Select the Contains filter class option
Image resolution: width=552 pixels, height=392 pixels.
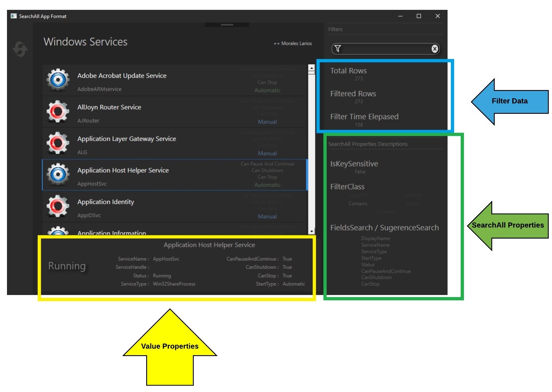(x=358, y=203)
